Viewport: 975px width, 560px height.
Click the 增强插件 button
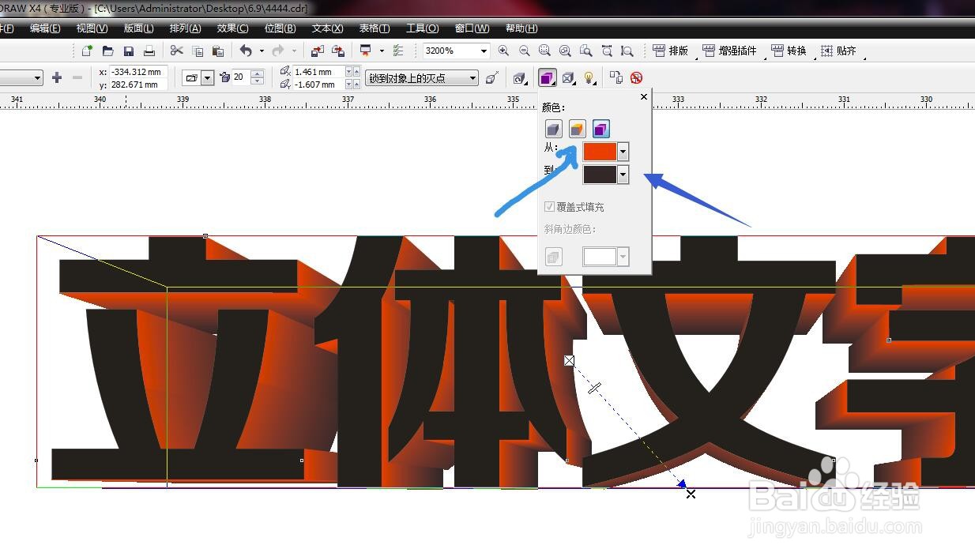pos(729,51)
